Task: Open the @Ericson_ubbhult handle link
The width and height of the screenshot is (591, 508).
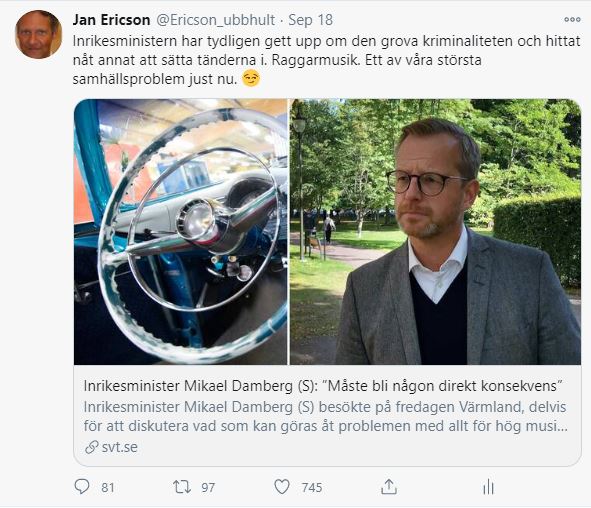Action: coord(215,20)
